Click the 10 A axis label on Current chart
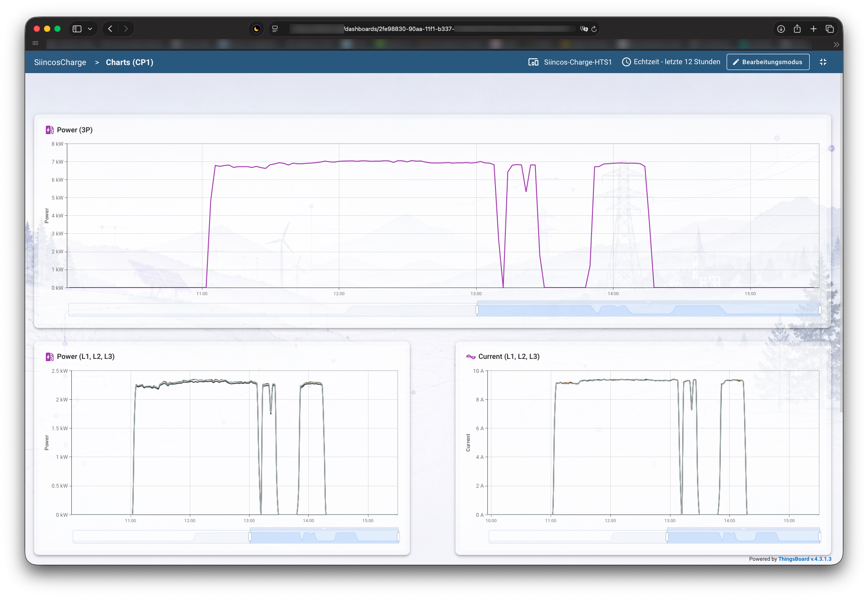Image resolution: width=868 pixels, height=598 pixels. click(x=478, y=371)
